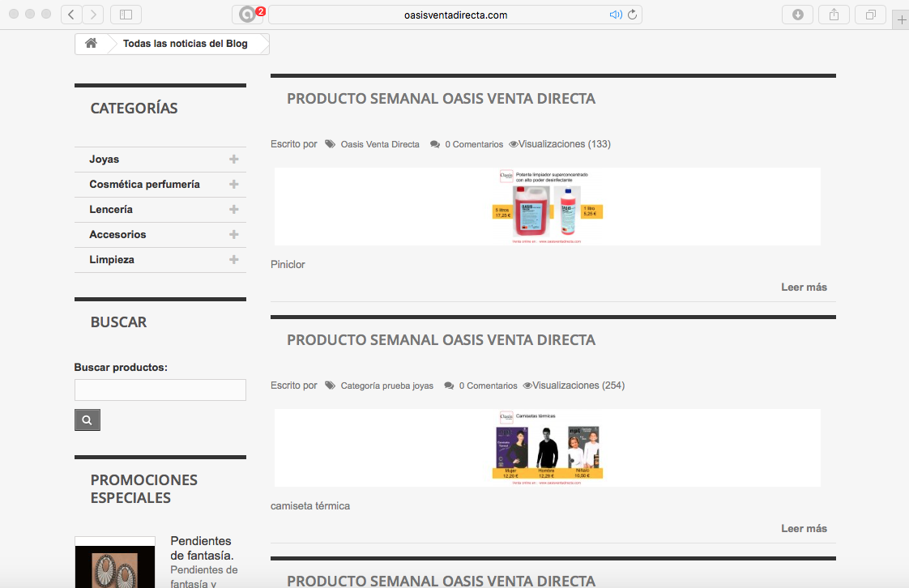
Task: Reload the current page
Action: point(633,15)
